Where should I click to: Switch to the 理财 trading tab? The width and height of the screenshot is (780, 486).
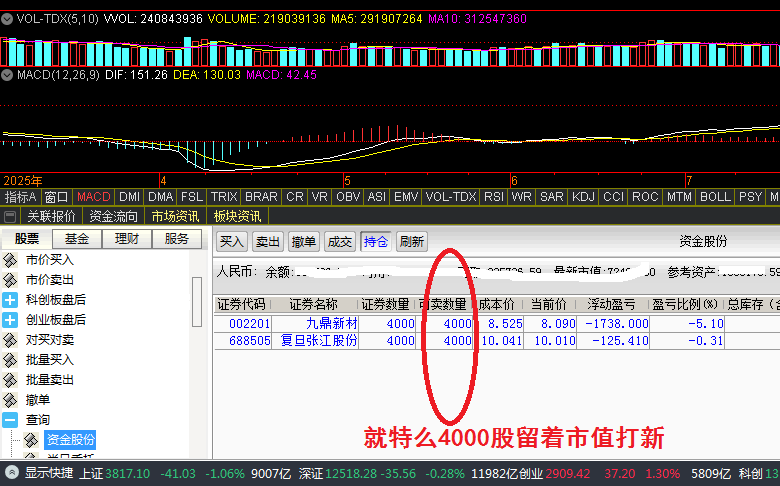point(127,239)
